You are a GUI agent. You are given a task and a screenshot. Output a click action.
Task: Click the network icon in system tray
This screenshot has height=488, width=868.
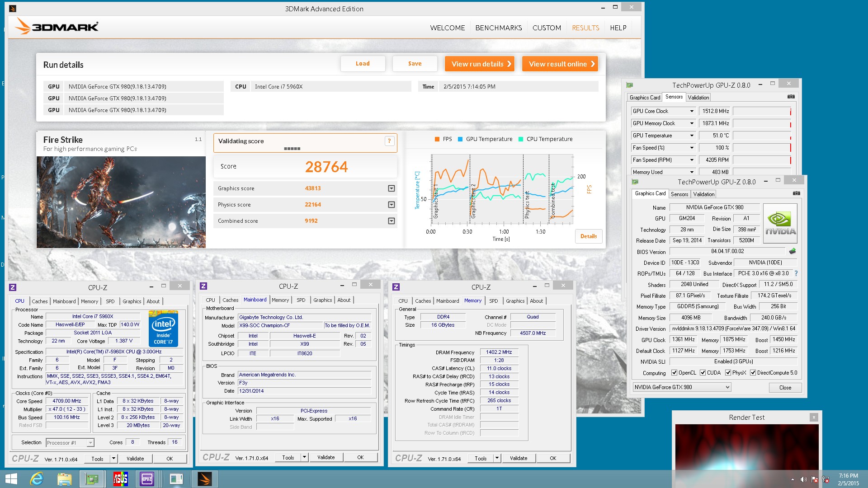[826, 479]
